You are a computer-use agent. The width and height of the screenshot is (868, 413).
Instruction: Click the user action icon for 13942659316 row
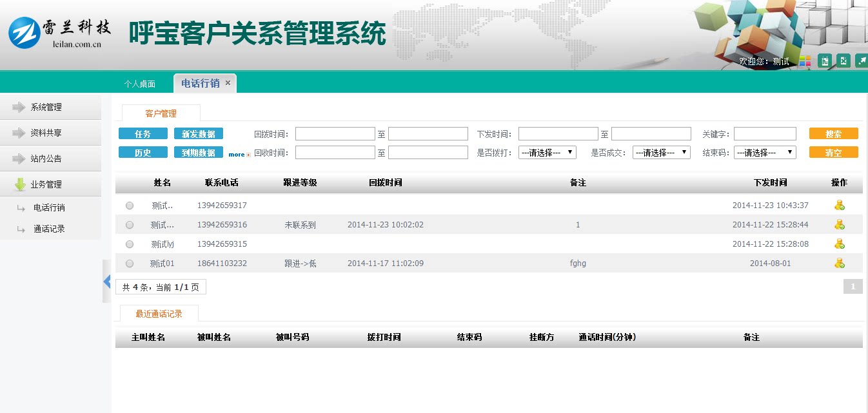(x=839, y=225)
